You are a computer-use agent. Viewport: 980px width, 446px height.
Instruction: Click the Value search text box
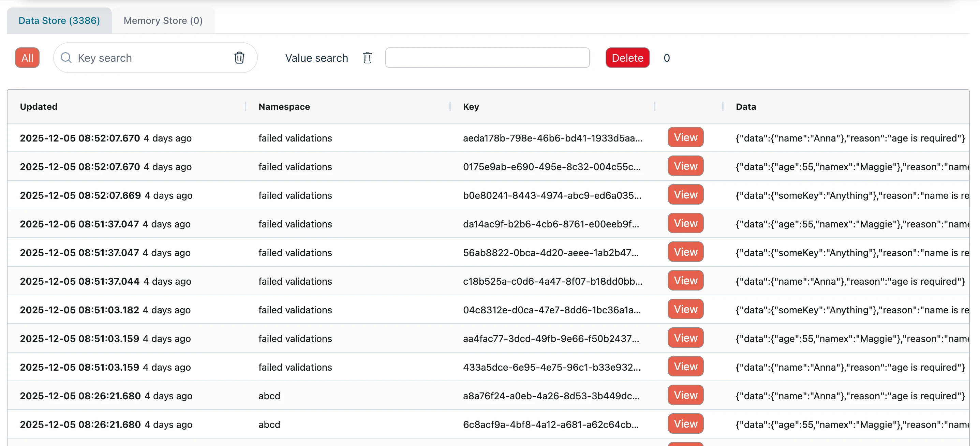pyautogui.click(x=487, y=58)
